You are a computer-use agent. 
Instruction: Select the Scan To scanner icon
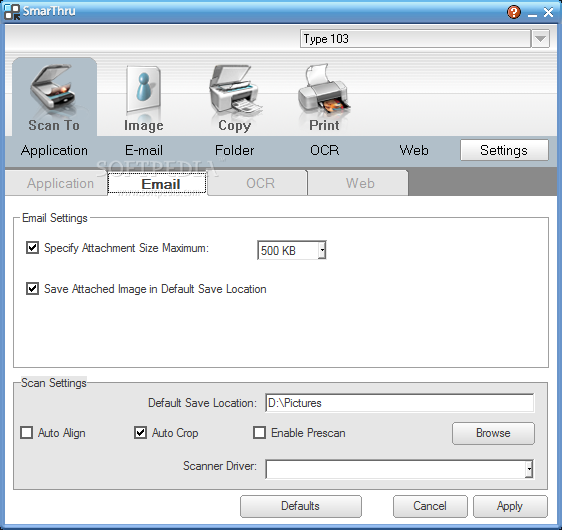coord(54,96)
